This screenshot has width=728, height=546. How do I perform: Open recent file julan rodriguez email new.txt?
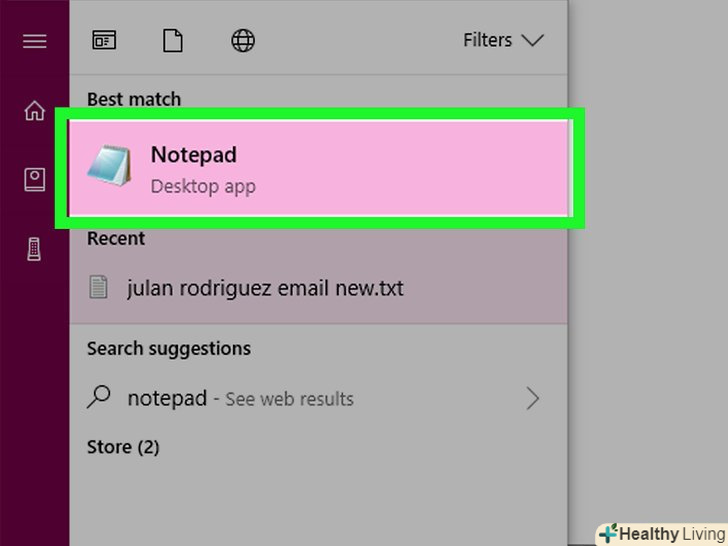[318, 288]
